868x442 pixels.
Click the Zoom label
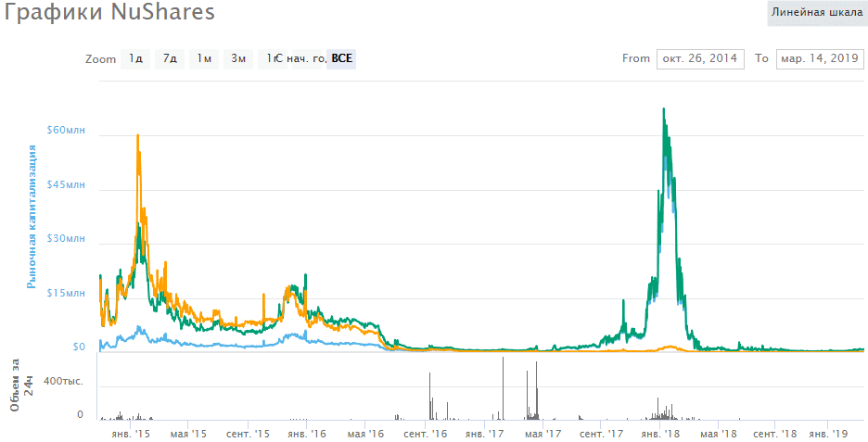click(101, 59)
